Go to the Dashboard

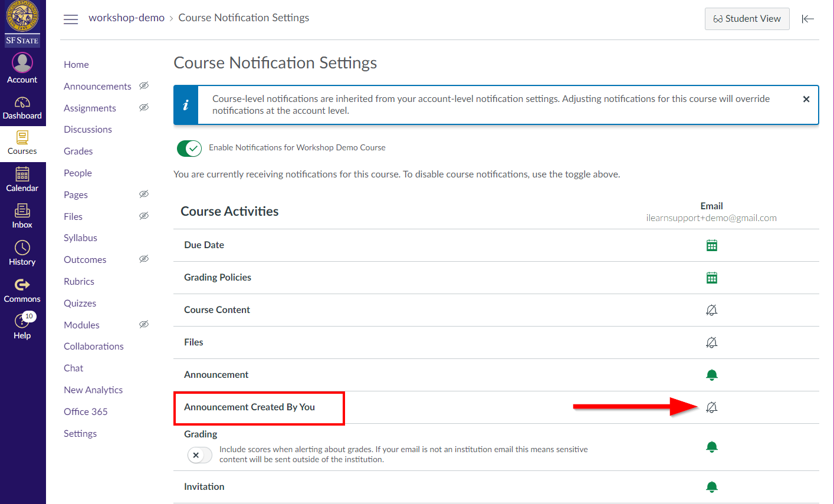pos(22,108)
